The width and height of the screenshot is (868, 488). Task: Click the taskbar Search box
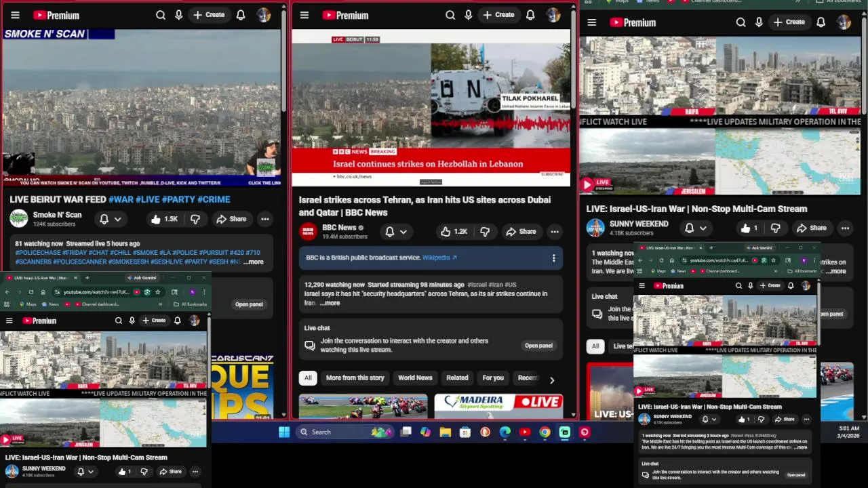(346, 432)
